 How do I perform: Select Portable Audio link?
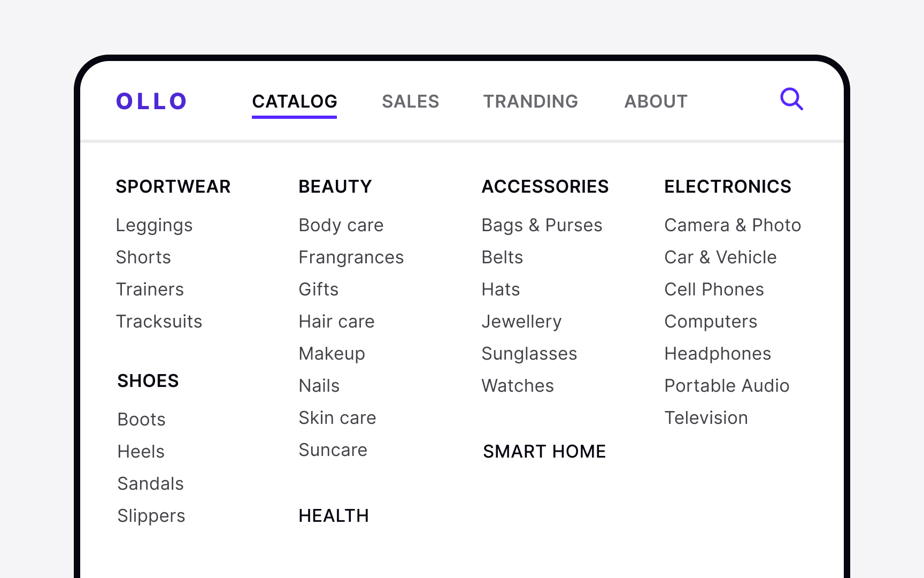pyautogui.click(x=727, y=386)
